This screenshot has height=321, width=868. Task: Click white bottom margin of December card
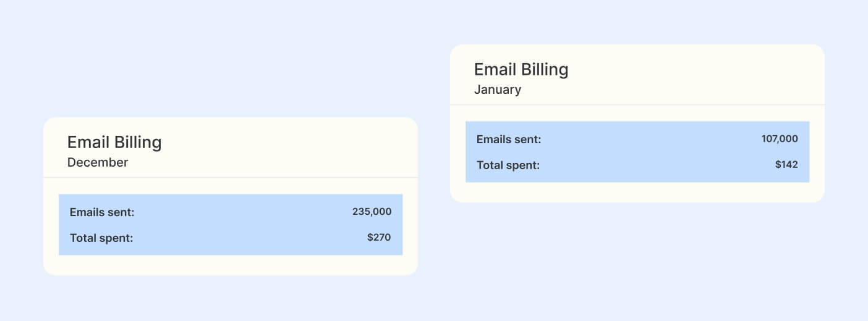pyautogui.click(x=231, y=265)
